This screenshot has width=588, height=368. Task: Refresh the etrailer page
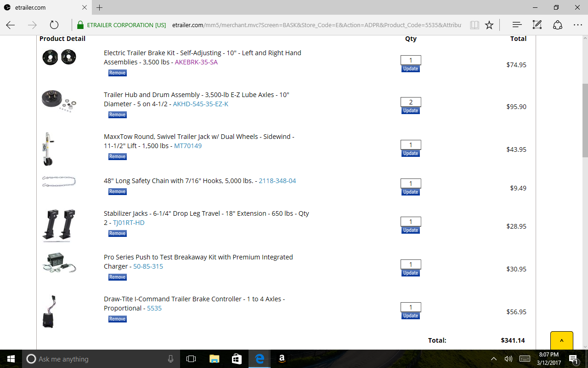[x=54, y=25]
